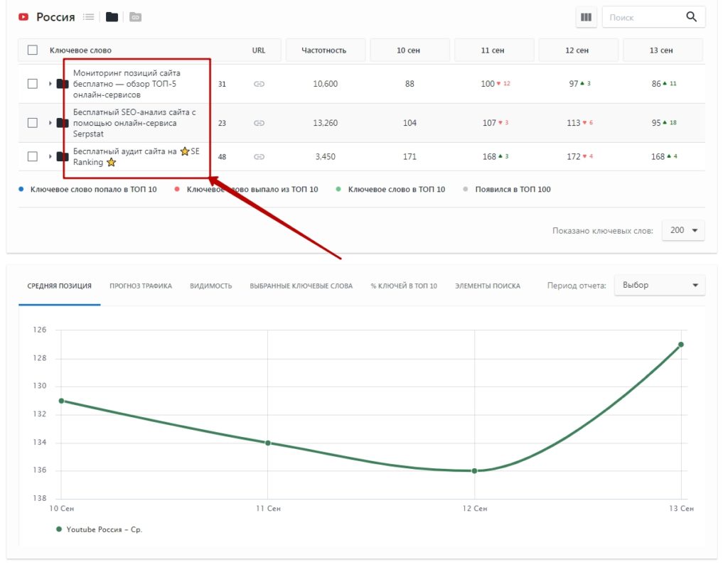The image size is (728, 567).
Task: Check the Бесплатный аудит сайта row checkbox
Action: coord(33,156)
